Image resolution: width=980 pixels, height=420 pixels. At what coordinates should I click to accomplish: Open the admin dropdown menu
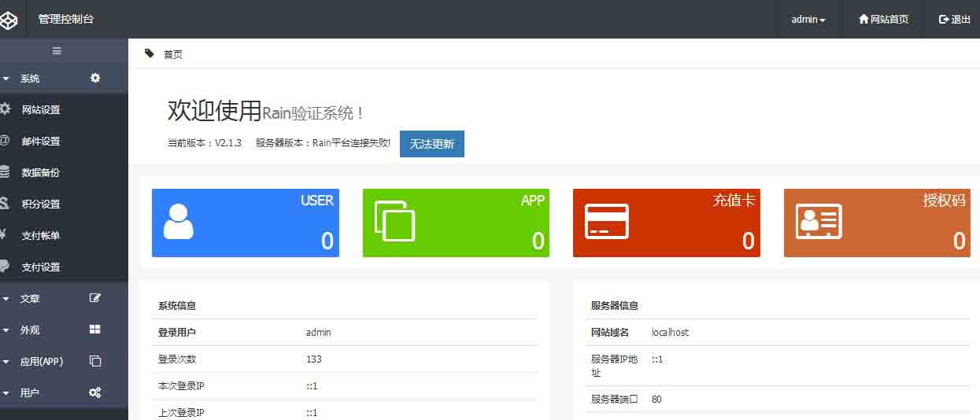pyautogui.click(x=808, y=20)
